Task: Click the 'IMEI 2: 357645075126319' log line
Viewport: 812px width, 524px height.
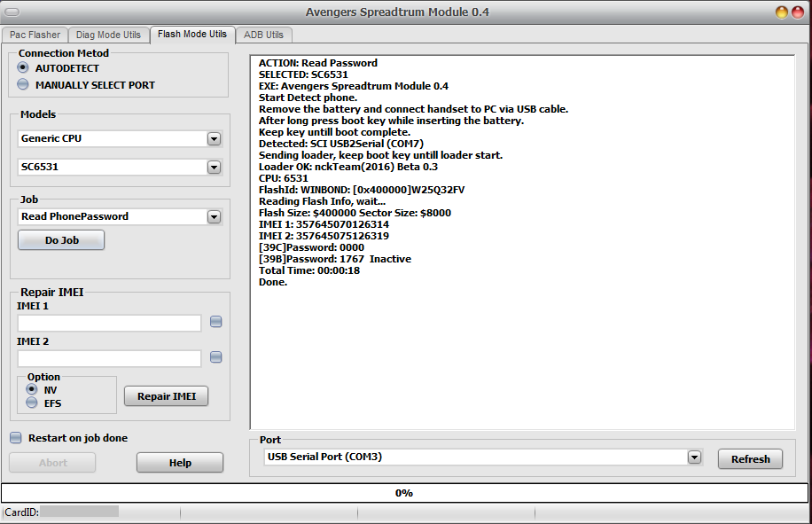Action: click(x=324, y=236)
